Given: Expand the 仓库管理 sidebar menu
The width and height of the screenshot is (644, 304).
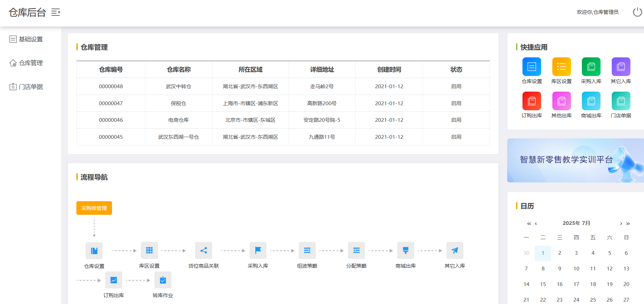Looking at the screenshot, I should 31,63.
